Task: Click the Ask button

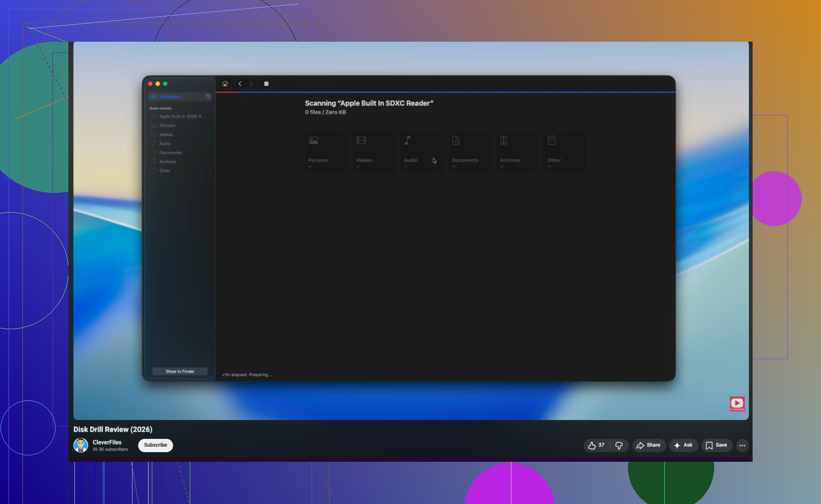Action: click(684, 445)
